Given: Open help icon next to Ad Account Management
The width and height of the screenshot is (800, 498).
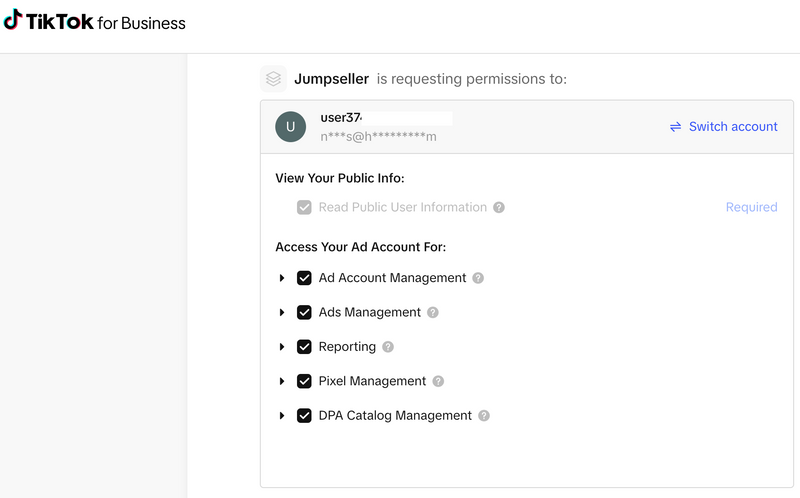Looking at the screenshot, I should tap(478, 278).
